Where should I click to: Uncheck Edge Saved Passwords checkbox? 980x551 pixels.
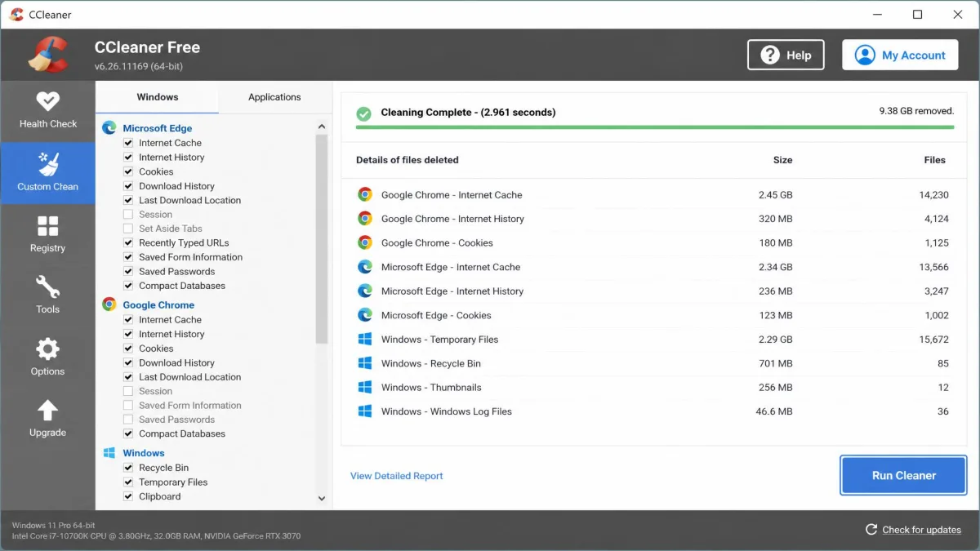pos(128,271)
